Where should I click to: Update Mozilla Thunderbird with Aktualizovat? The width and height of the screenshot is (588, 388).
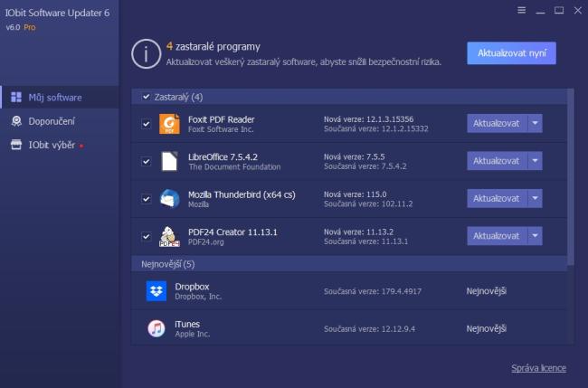pyautogui.click(x=497, y=198)
